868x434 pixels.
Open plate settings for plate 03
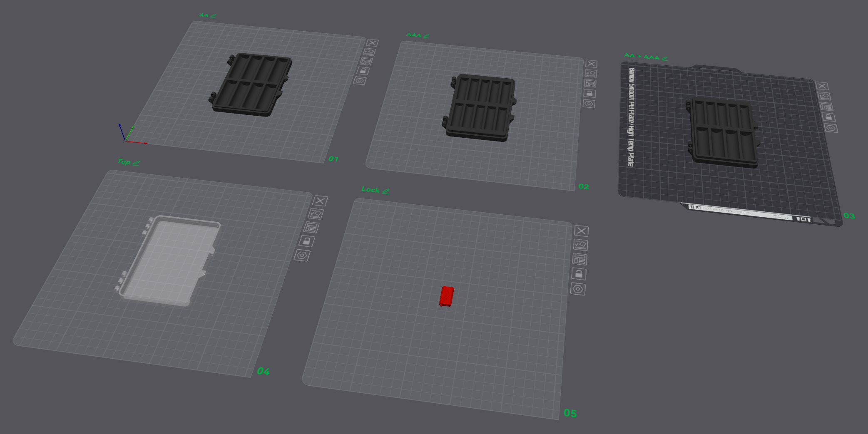(831, 128)
